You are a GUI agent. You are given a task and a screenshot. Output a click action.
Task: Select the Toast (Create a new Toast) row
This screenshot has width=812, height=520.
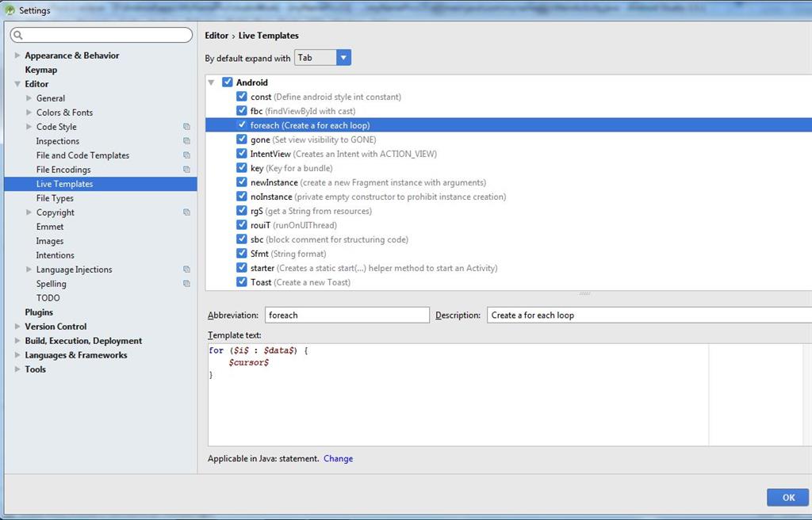[x=508, y=282]
